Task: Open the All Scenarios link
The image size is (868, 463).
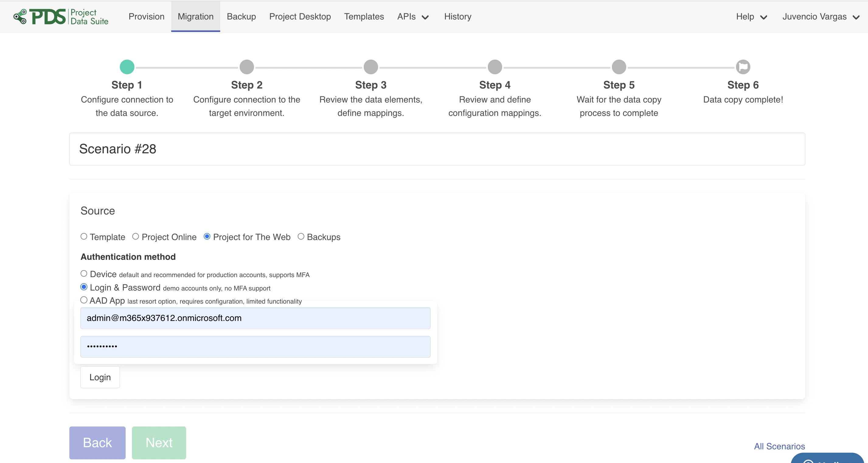Action: [x=779, y=446]
